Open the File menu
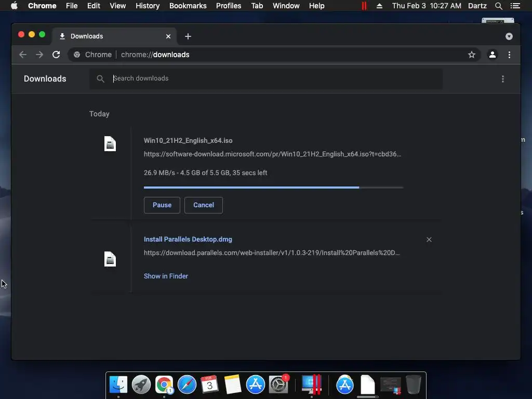Viewport: 532px width, 399px height. click(72, 6)
